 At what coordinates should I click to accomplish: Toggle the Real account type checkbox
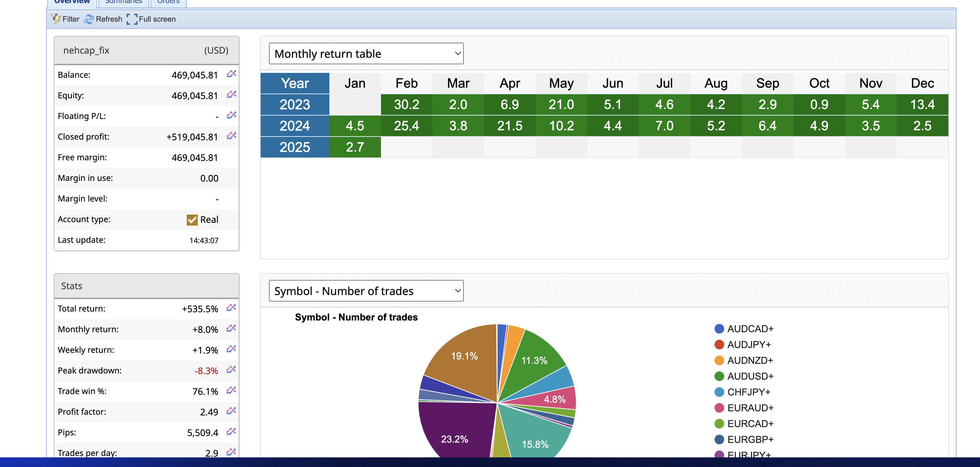[x=192, y=220]
